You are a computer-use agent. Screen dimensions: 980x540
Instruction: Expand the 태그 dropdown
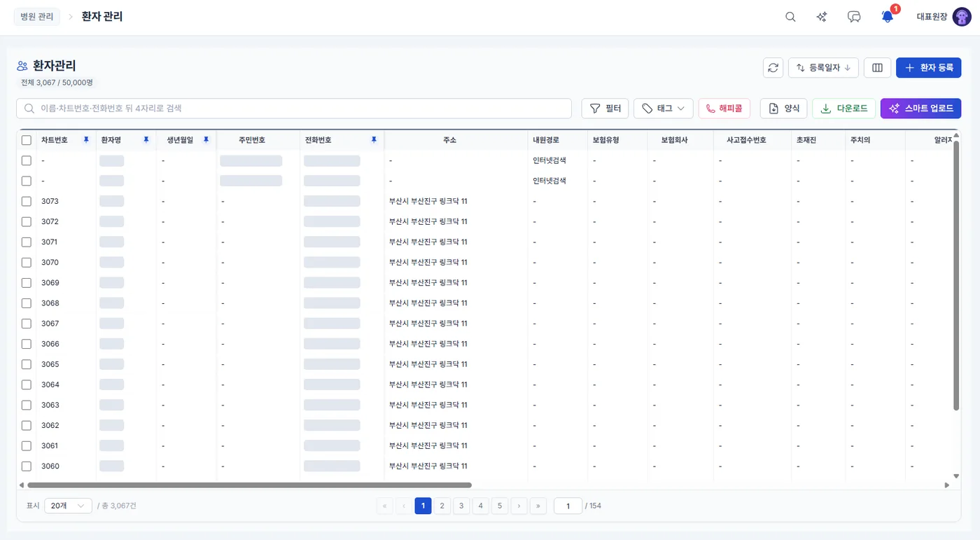(664, 109)
